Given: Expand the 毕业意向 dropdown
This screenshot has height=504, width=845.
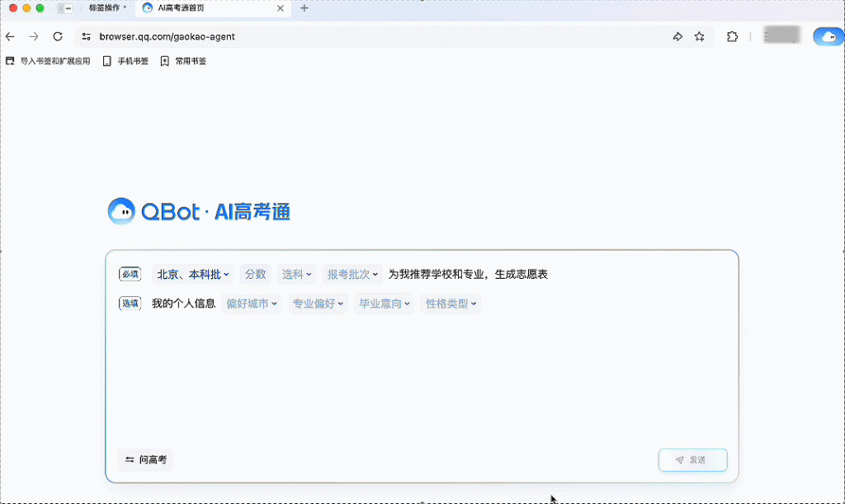Looking at the screenshot, I should point(385,304).
